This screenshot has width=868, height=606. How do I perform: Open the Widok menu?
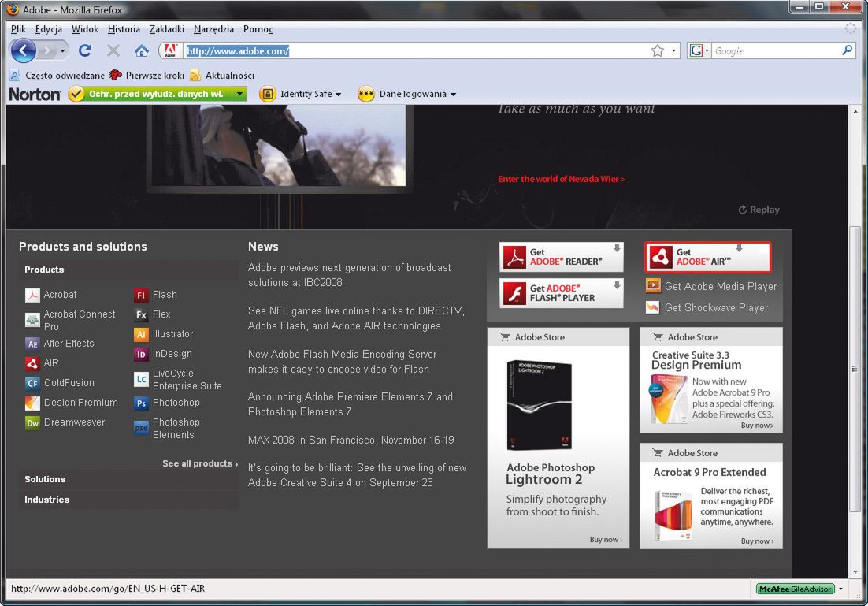(85, 29)
